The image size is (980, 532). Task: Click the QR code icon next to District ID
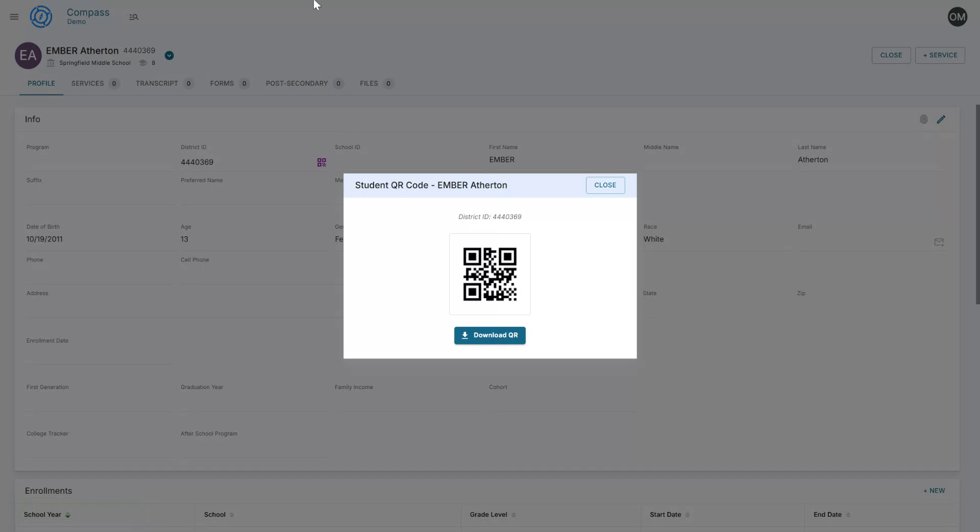tap(321, 162)
